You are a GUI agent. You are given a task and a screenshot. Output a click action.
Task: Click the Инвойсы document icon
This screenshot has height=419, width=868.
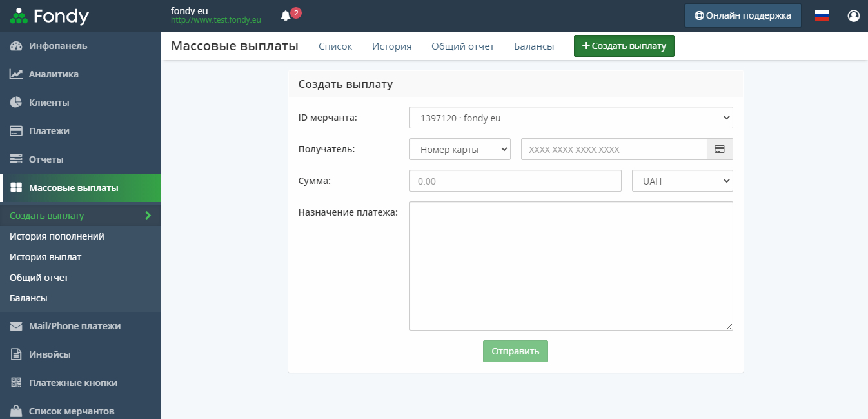point(16,354)
